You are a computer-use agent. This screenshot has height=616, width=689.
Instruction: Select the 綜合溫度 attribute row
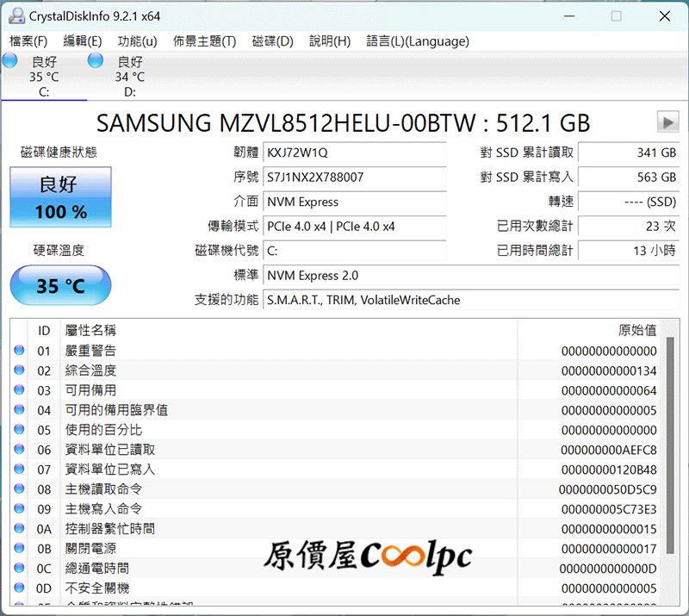pos(336,370)
